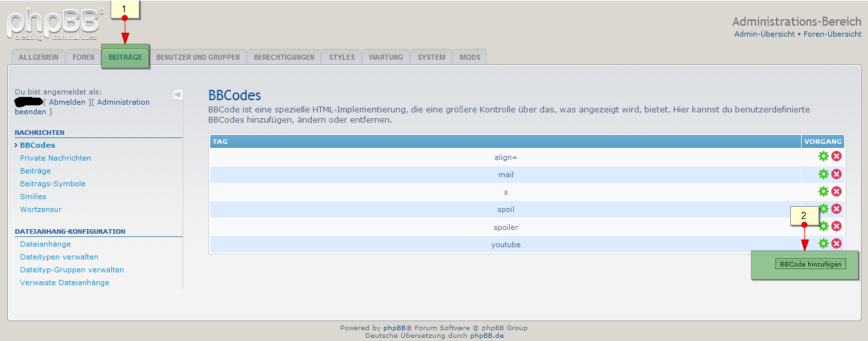Screen dimensions: 868x341
Task: Click the green edit gear for align= BBCode
Action: coord(823,157)
